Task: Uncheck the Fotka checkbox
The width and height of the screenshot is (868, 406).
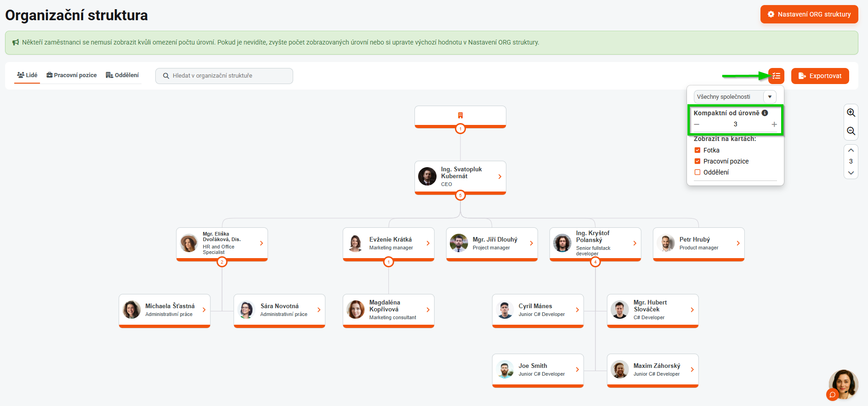Action: [x=698, y=150]
